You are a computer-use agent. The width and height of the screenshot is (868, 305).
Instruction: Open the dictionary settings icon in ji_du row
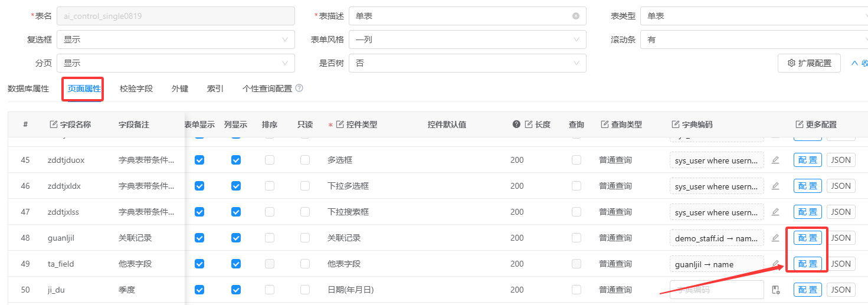[776, 290]
